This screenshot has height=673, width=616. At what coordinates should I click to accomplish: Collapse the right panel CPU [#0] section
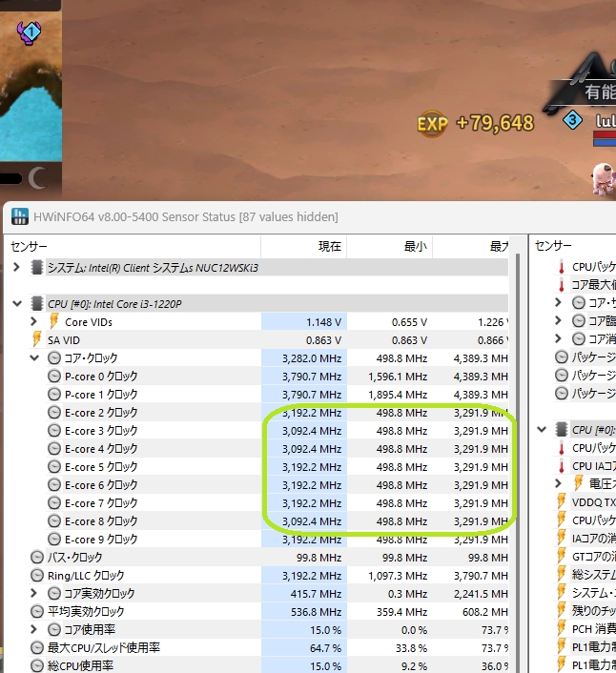click(x=542, y=429)
